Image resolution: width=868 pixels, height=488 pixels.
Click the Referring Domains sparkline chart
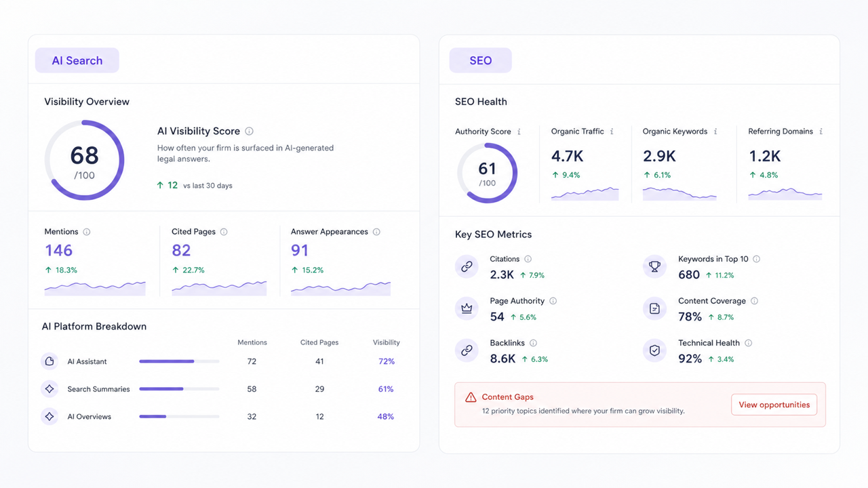785,194
